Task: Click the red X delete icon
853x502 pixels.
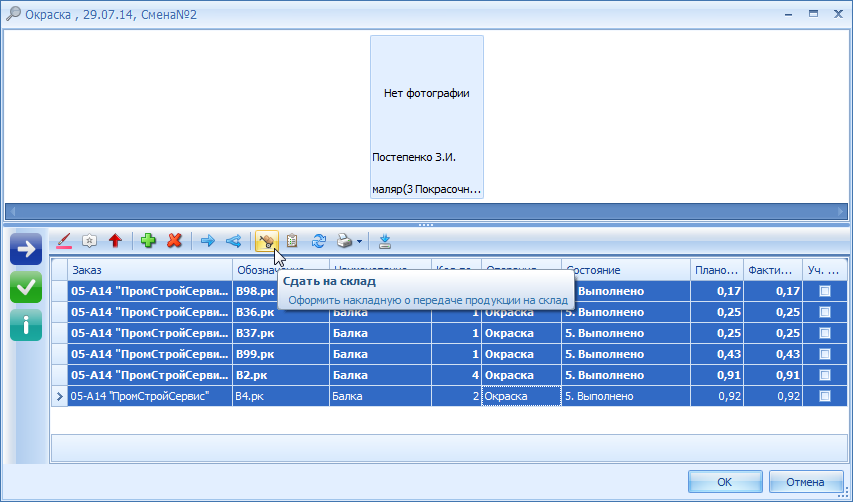Action: (x=174, y=241)
